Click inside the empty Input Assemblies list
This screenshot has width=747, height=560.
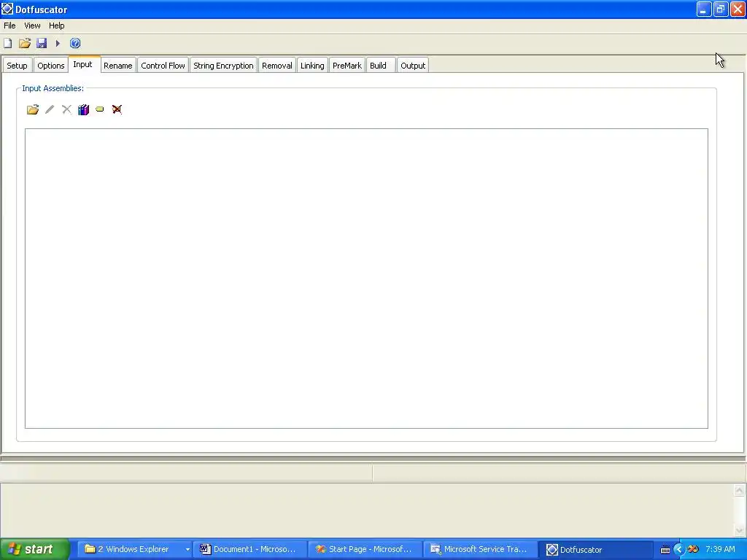pyautogui.click(x=366, y=279)
